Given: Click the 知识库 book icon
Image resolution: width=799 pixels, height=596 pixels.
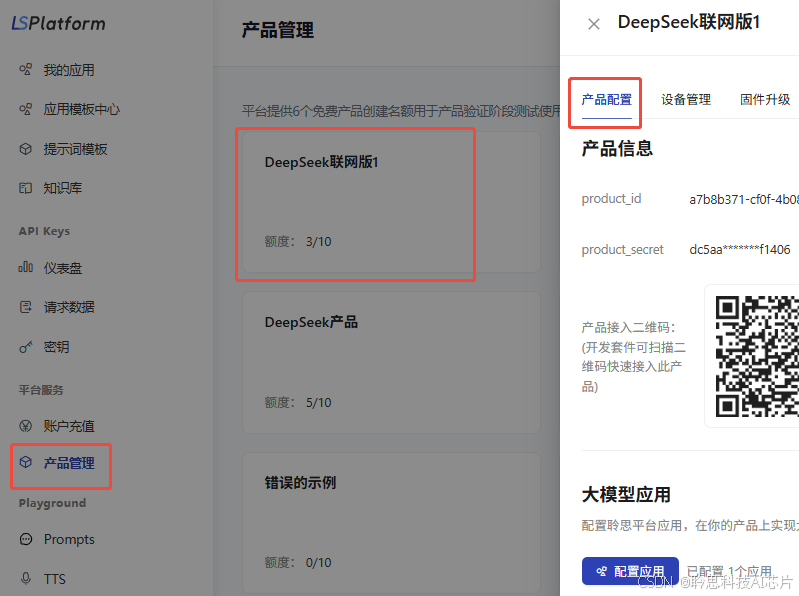Looking at the screenshot, I should coord(25,188).
